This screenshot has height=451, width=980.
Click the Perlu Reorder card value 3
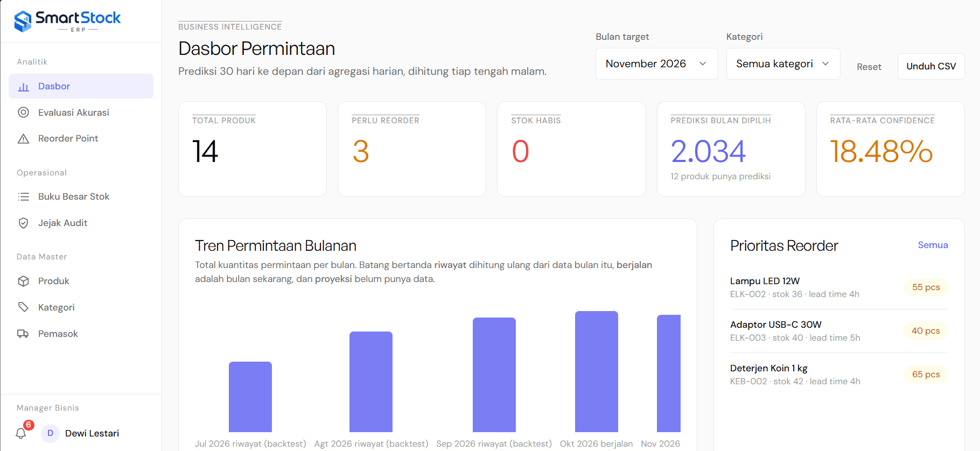pos(361,151)
